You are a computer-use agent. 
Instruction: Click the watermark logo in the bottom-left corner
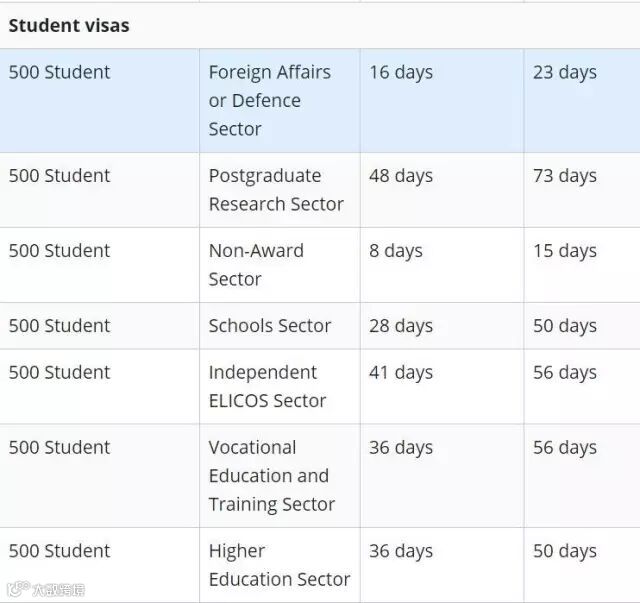pos(45,590)
